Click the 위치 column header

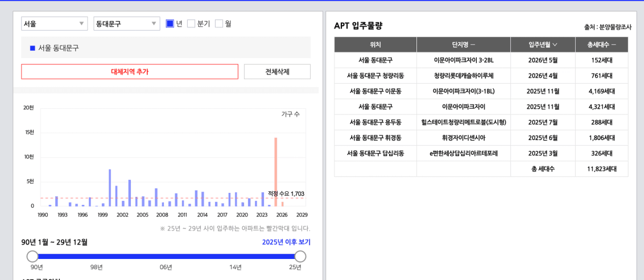375,44
